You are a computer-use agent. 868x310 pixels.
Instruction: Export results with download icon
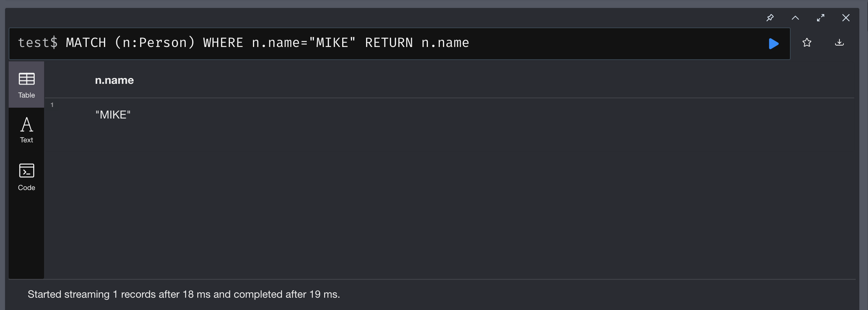coord(839,43)
